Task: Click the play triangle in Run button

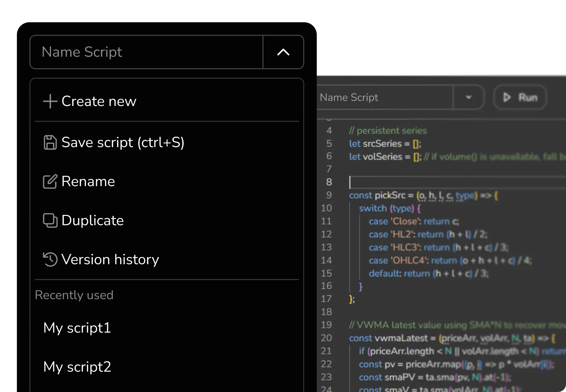Action: click(x=507, y=97)
